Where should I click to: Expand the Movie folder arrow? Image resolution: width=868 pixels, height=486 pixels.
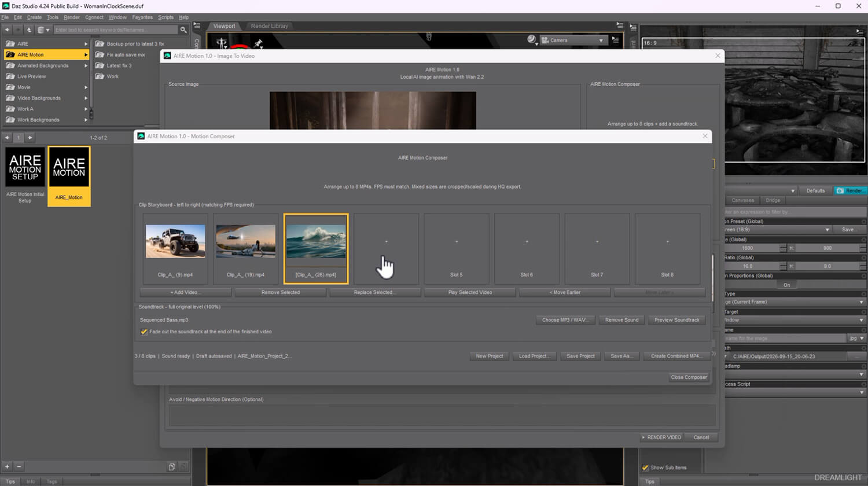coord(86,87)
